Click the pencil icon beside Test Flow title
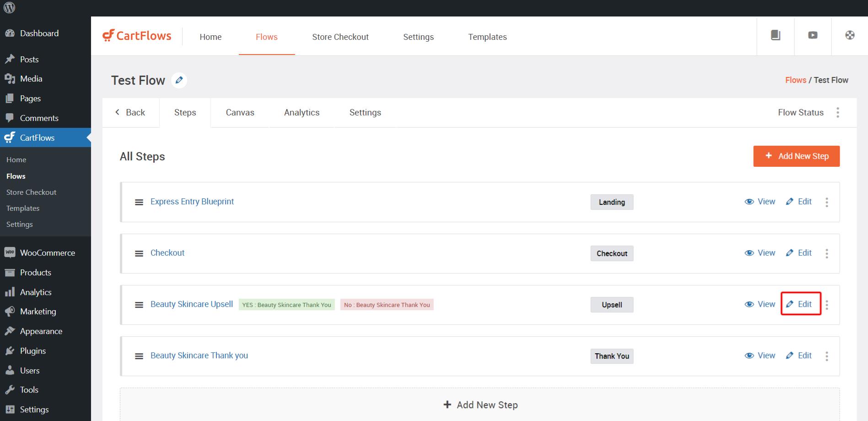868x421 pixels. pyautogui.click(x=179, y=80)
